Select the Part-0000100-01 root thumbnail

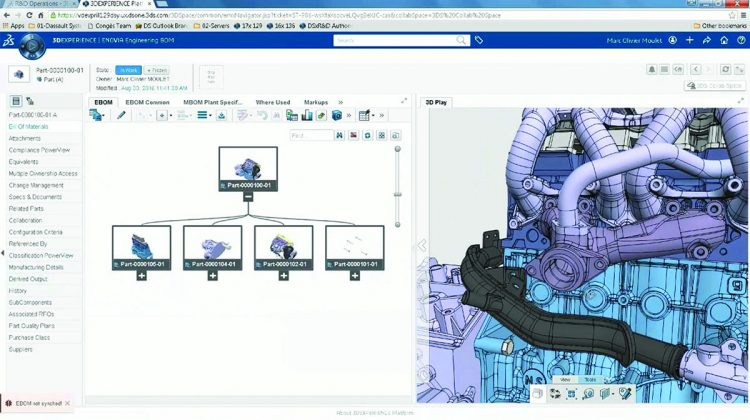[248, 168]
